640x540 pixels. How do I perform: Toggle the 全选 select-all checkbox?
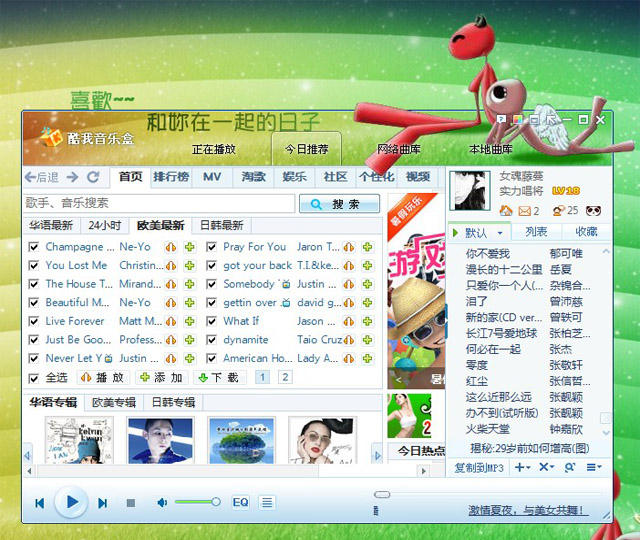tap(34, 378)
